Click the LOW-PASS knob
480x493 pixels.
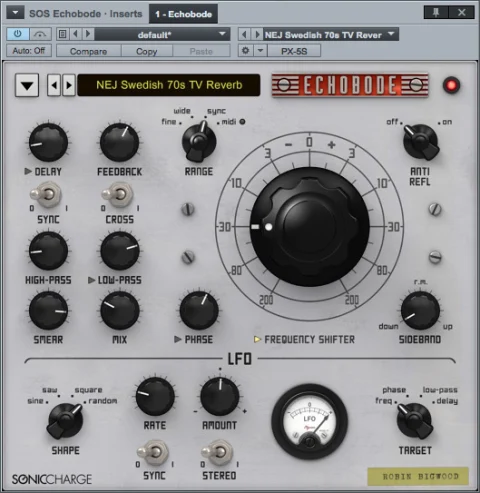pyautogui.click(x=120, y=251)
